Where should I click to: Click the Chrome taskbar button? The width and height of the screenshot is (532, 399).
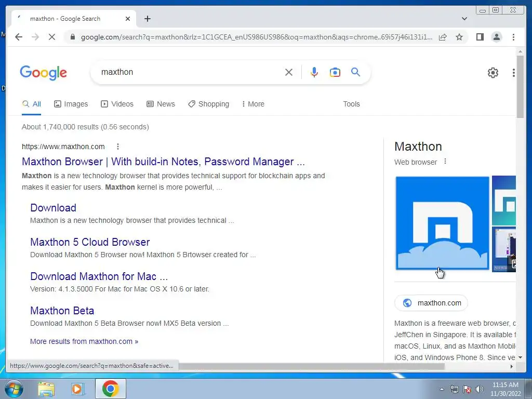(110, 389)
